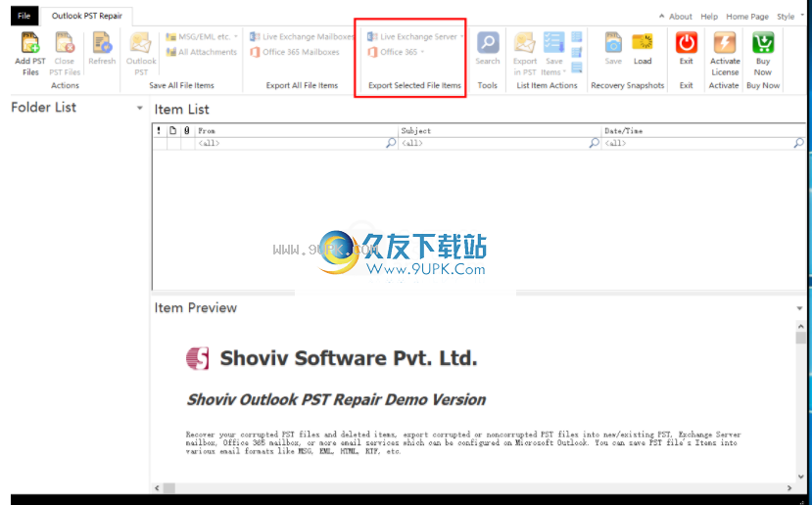Click the Add PST Files icon

click(30, 42)
